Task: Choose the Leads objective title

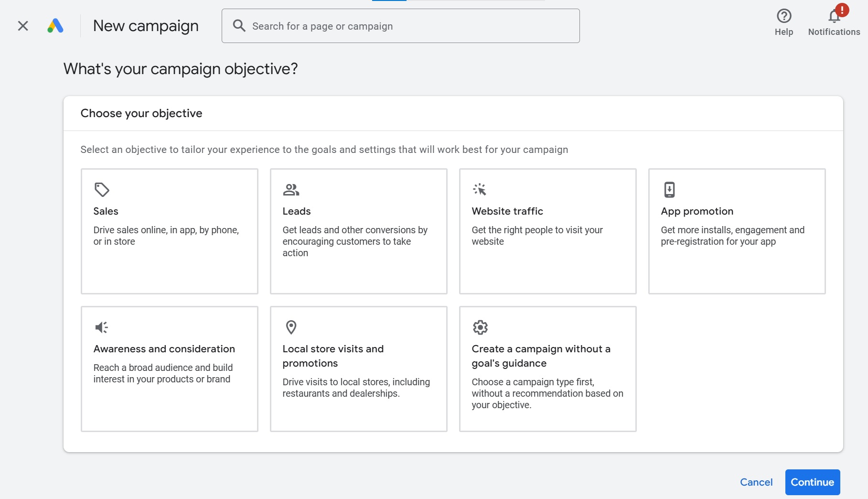Action: (296, 211)
